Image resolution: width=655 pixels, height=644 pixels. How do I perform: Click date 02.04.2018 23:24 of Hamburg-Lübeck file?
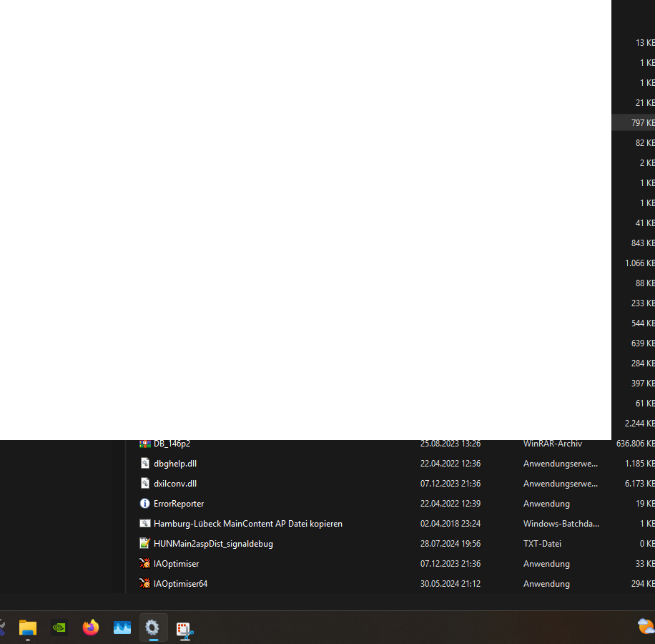(450, 524)
